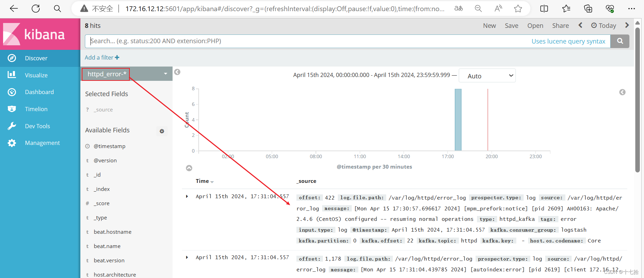Open Management in the sidebar
The height and width of the screenshot is (278, 644).
[40, 143]
